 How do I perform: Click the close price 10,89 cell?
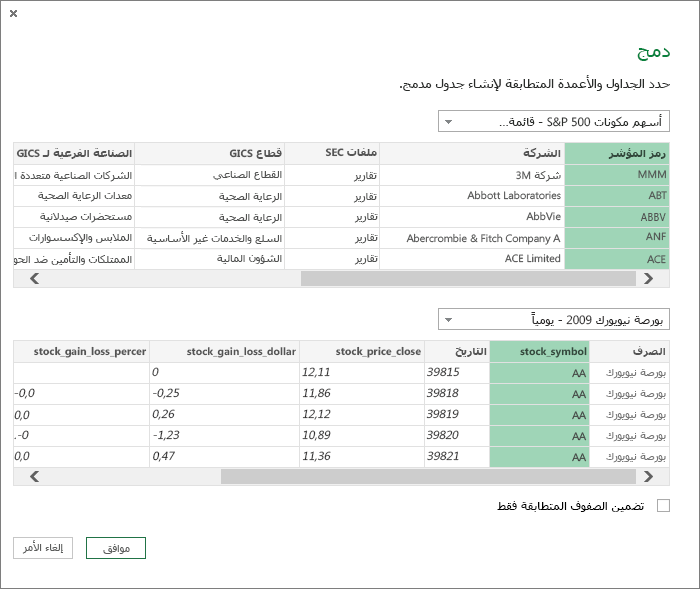pyautogui.click(x=362, y=435)
